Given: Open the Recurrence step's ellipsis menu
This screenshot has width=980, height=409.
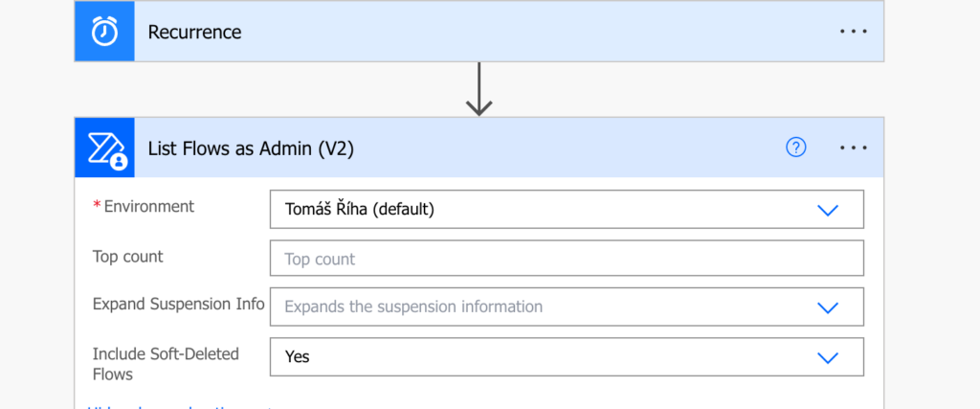Looking at the screenshot, I should click(853, 32).
